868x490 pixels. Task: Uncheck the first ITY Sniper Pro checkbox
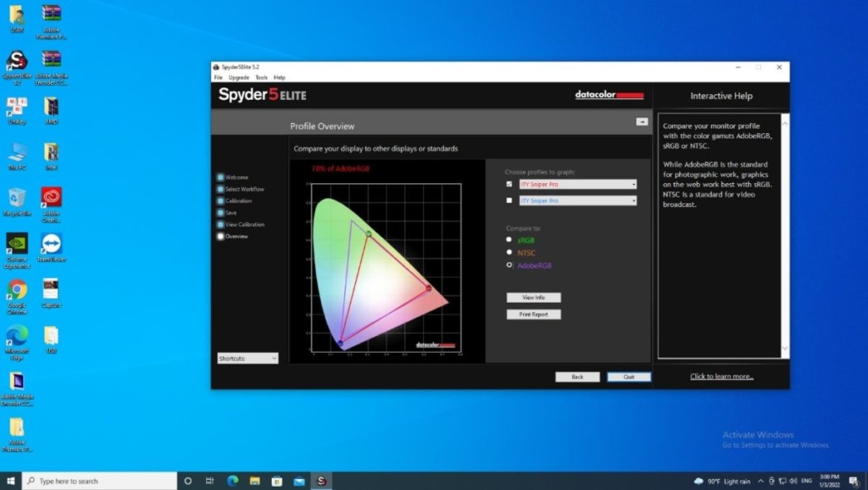[509, 184]
